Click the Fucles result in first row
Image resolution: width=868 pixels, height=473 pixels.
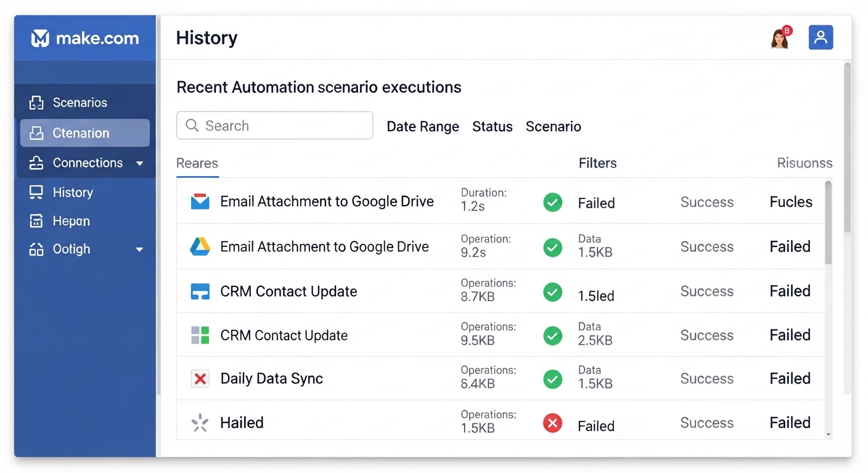pos(791,202)
